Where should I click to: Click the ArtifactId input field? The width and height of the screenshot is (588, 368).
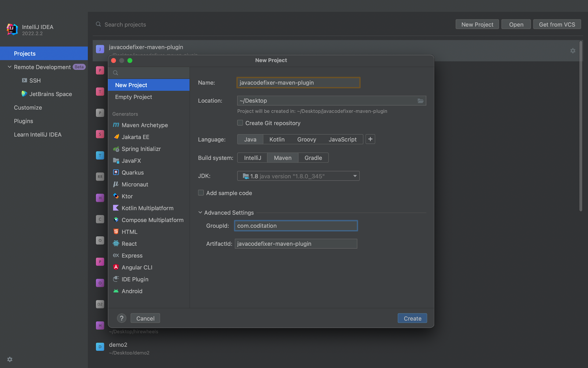coord(296,244)
